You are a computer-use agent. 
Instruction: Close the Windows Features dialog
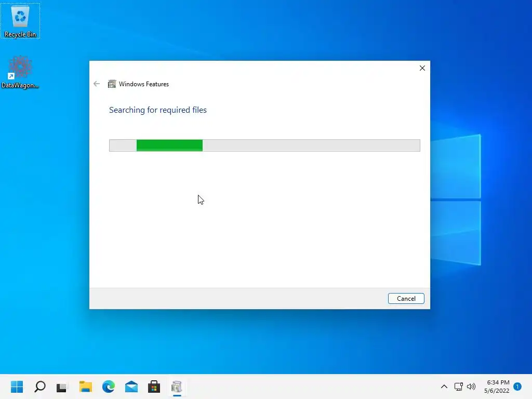pos(422,68)
